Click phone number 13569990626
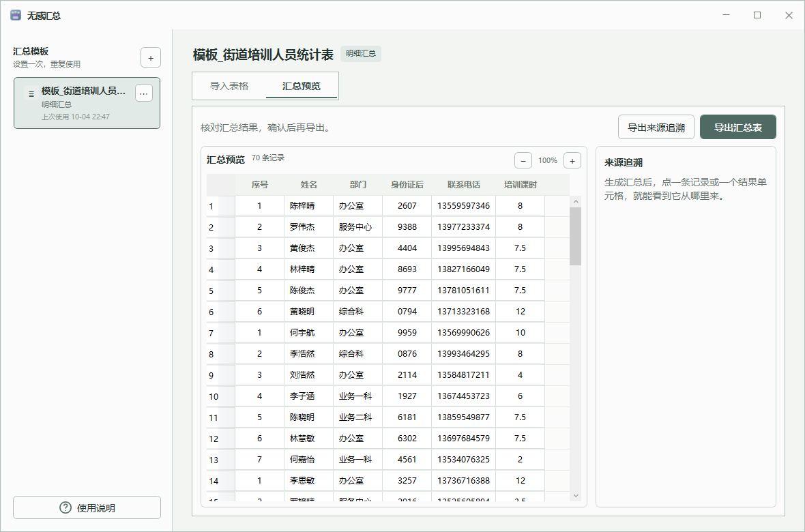The width and height of the screenshot is (805, 532). point(464,333)
